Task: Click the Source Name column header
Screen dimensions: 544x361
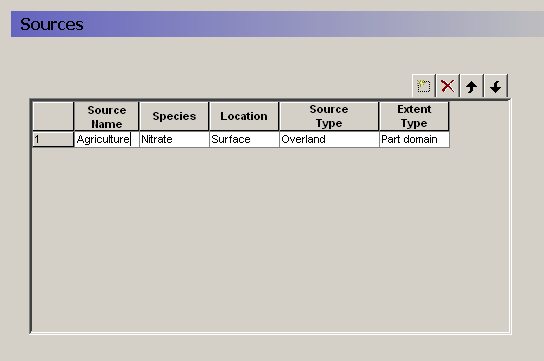Action: pos(107,117)
